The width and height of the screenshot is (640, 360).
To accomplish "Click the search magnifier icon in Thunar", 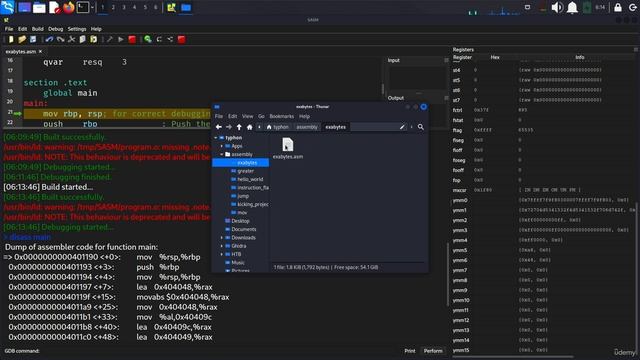I will 420,127.
